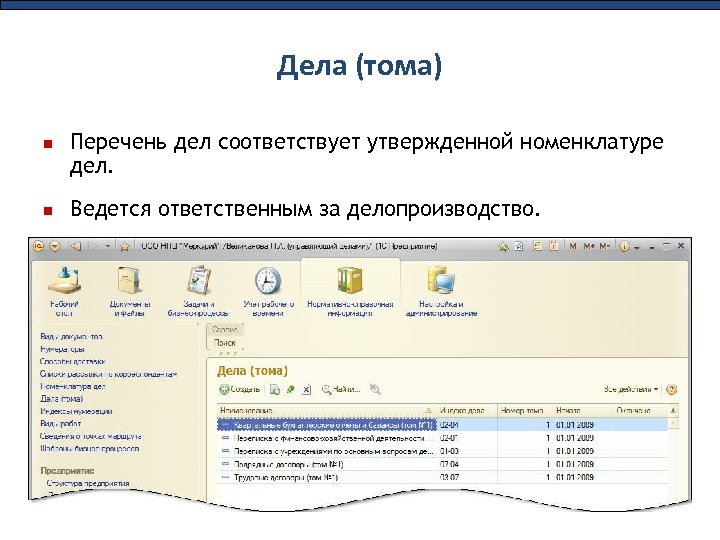720x540 pixels.
Task: Expand navigation history dropdown arrow
Action: click(x=107, y=247)
